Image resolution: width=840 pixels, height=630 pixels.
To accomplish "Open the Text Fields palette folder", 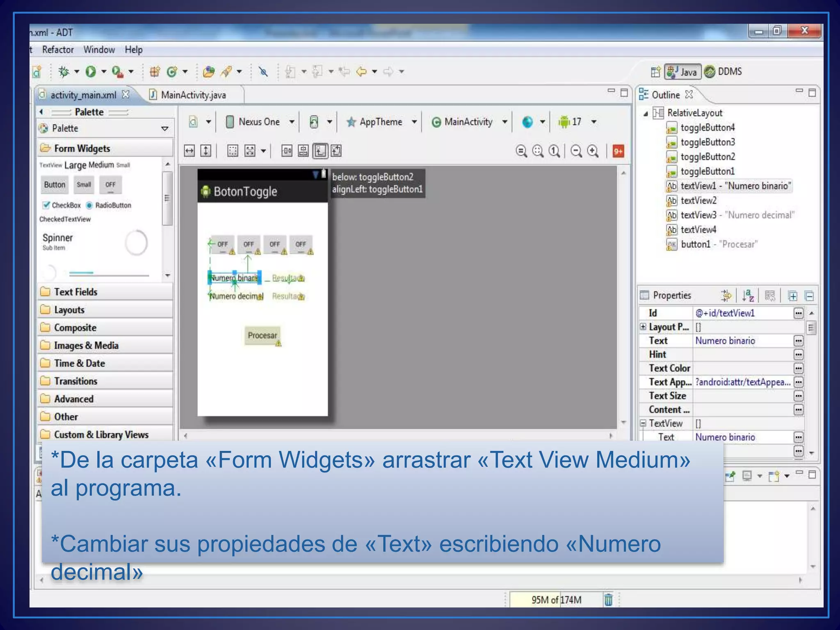I will pos(105,292).
